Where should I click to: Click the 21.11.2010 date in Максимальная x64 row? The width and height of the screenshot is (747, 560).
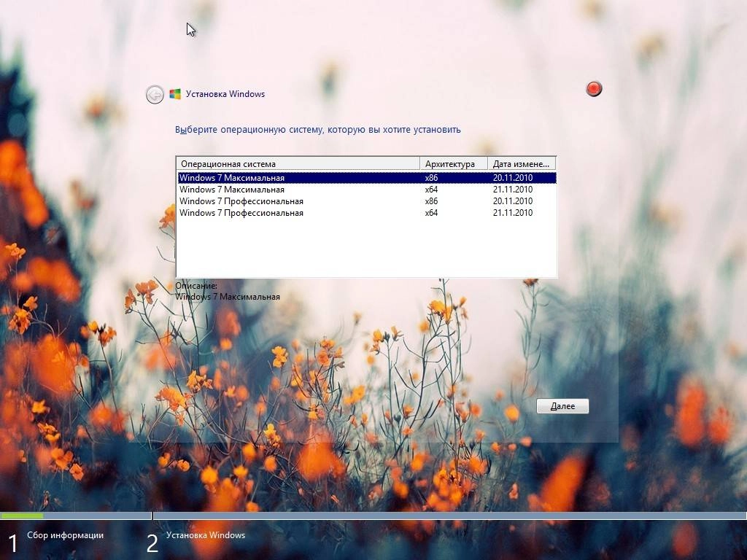[513, 190]
